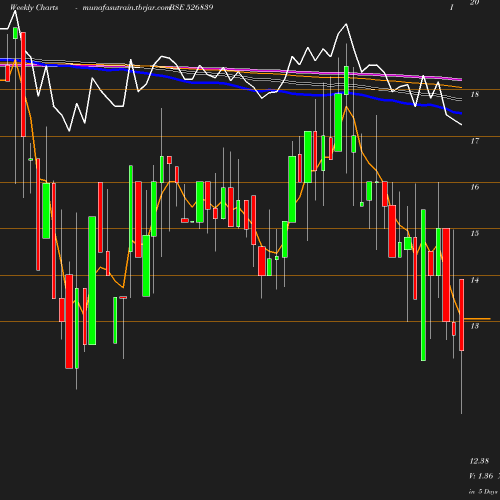500x500 pixels.
Task: Click the price axis label "14"
Action: click(475, 280)
